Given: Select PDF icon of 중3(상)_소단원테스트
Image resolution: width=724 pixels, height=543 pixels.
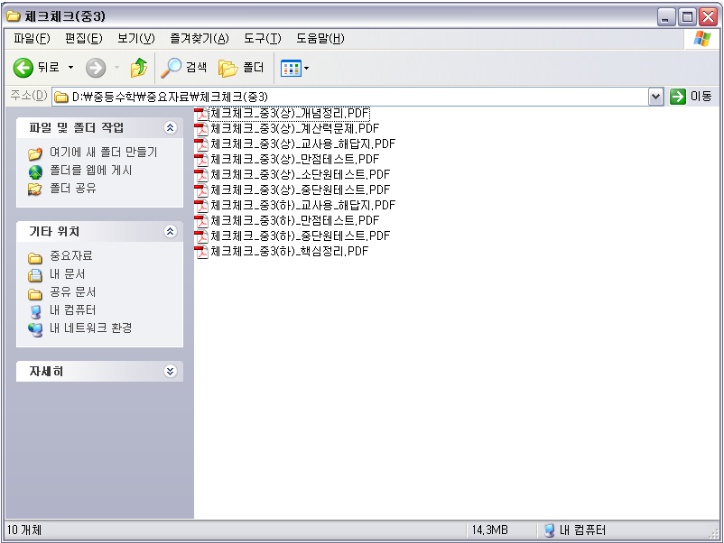Looking at the screenshot, I should (x=201, y=175).
